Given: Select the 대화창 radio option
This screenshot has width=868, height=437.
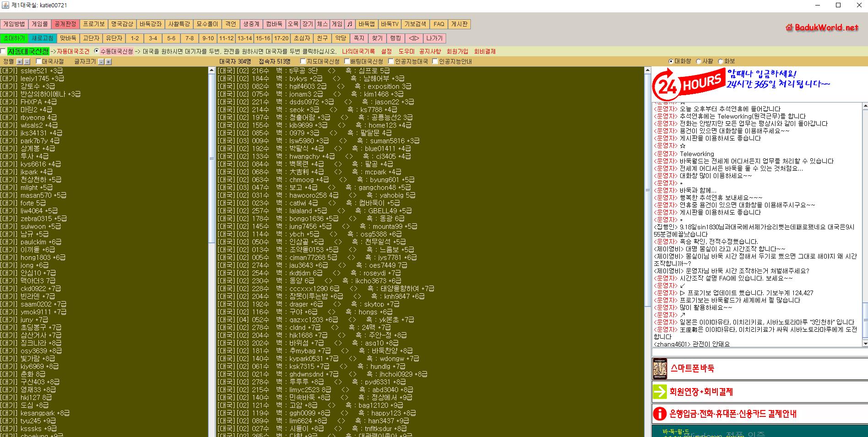Looking at the screenshot, I should 671,61.
